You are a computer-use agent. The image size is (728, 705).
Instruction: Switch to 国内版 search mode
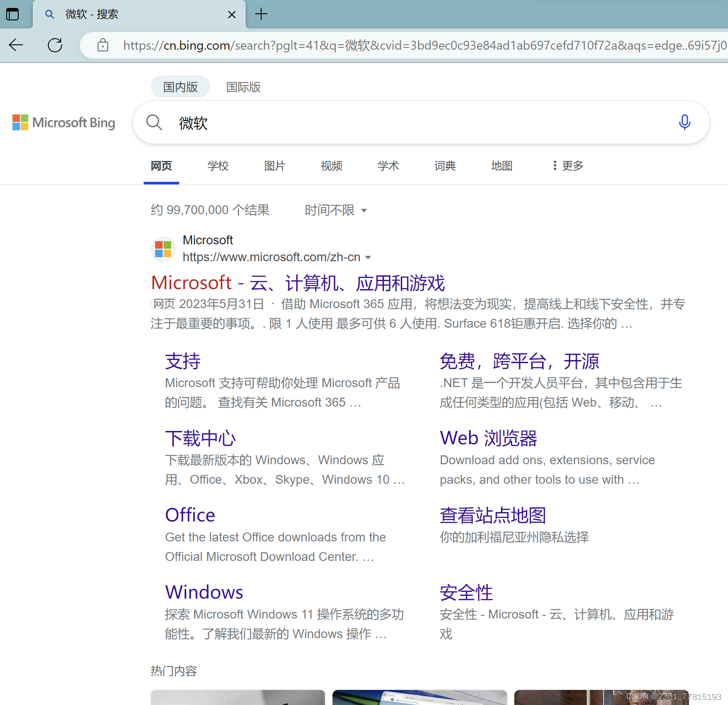[180, 87]
